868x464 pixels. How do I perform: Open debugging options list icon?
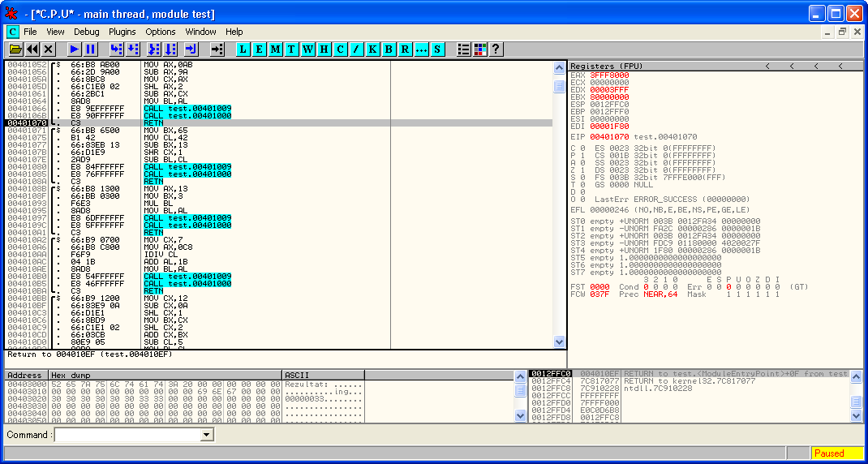point(463,49)
